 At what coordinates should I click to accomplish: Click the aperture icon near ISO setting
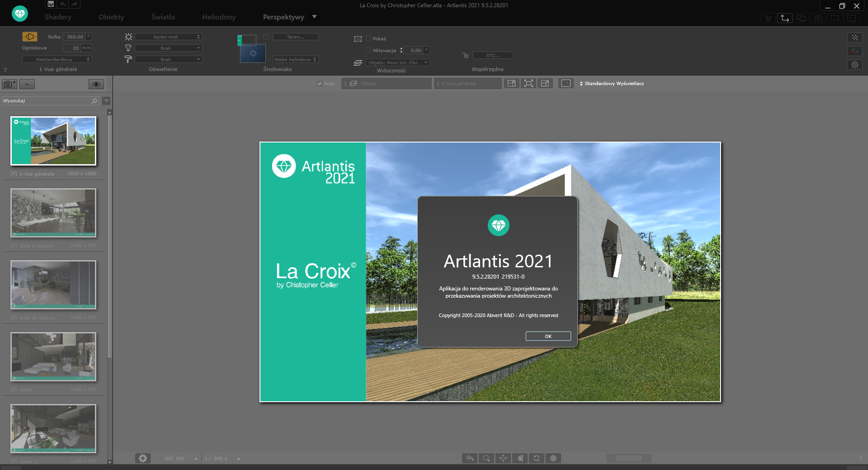(143, 458)
